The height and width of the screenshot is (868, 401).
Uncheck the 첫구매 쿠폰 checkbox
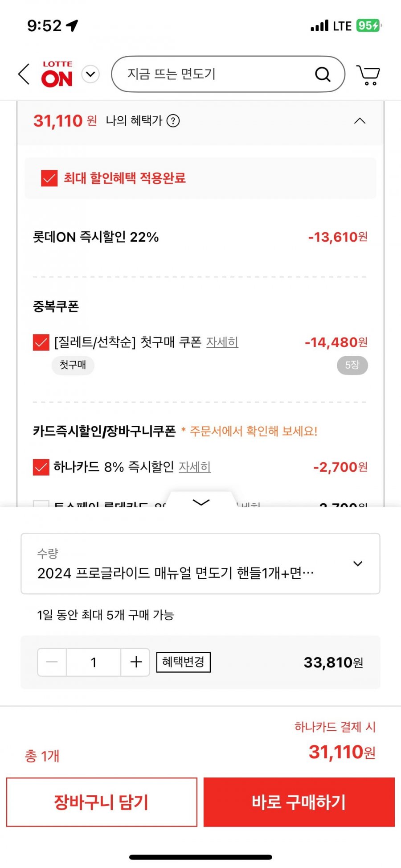(x=41, y=342)
